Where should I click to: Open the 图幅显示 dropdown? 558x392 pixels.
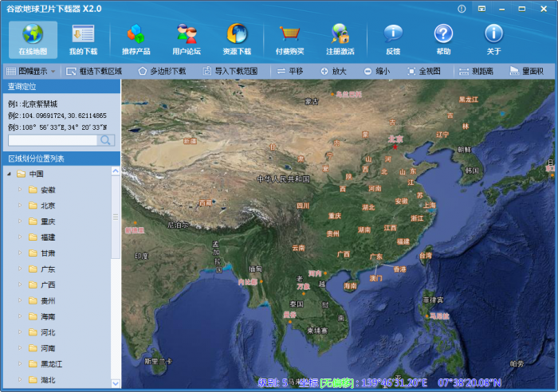click(x=31, y=71)
